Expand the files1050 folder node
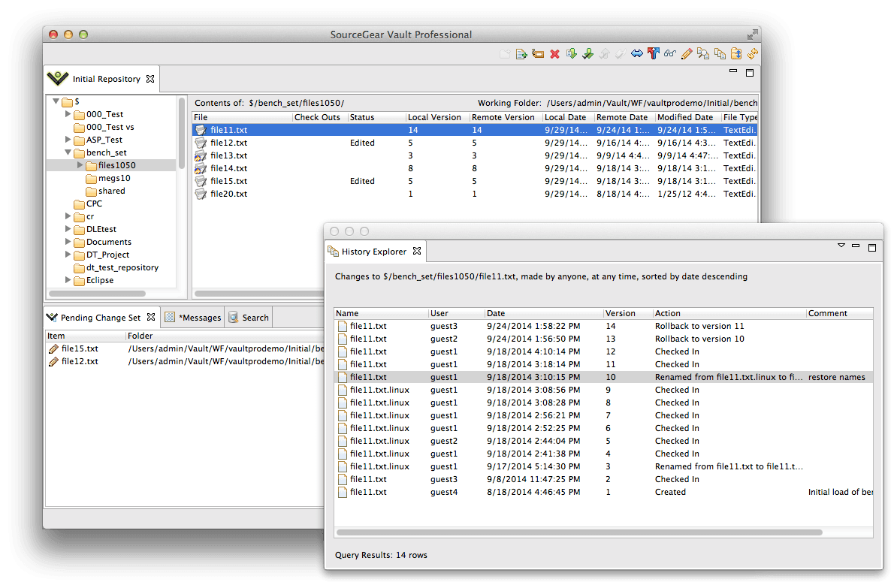 [x=80, y=165]
